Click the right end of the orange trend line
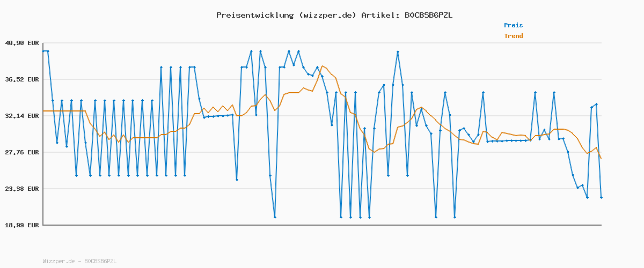The width and height of the screenshot is (644, 268). [601, 158]
